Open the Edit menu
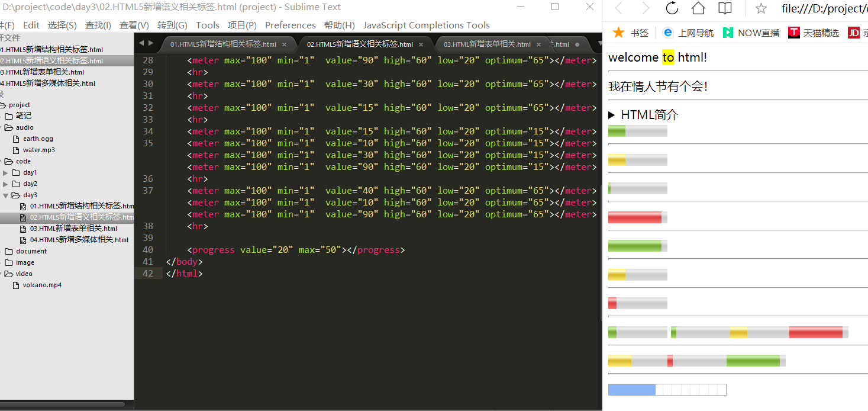Screen dimensions: 868x411 (x=31, y=25)
